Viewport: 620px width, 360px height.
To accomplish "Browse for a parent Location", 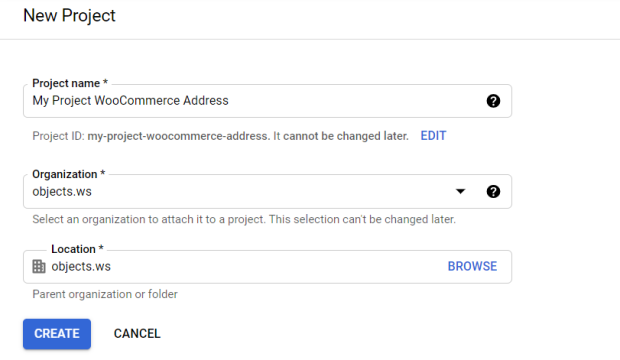I will [x=472, y=266].
